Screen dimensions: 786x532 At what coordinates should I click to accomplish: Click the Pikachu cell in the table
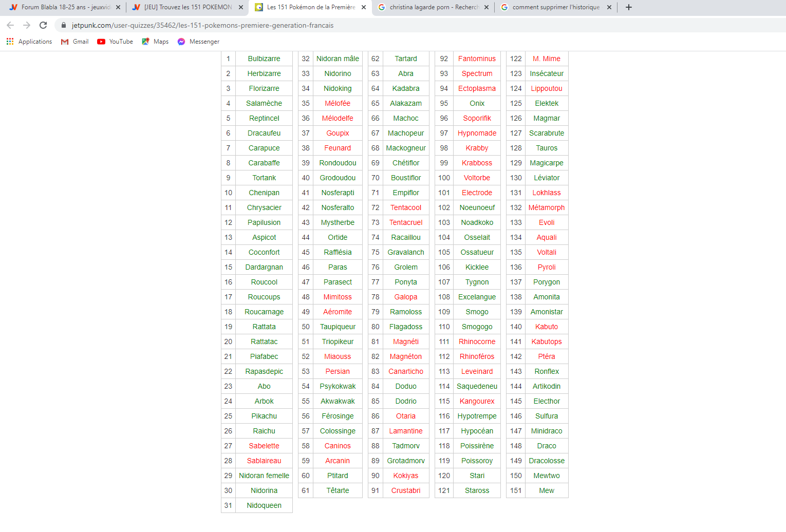pos(264,416)
